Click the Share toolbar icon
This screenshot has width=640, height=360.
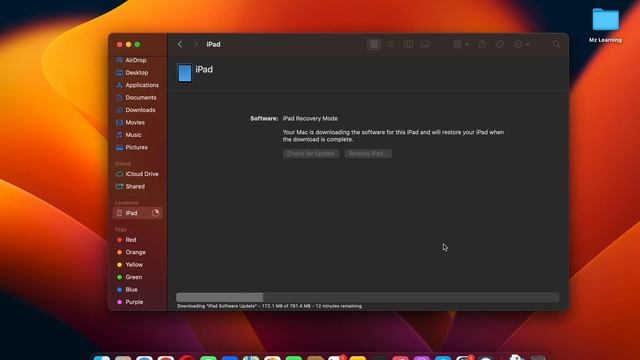coord(482,44)
